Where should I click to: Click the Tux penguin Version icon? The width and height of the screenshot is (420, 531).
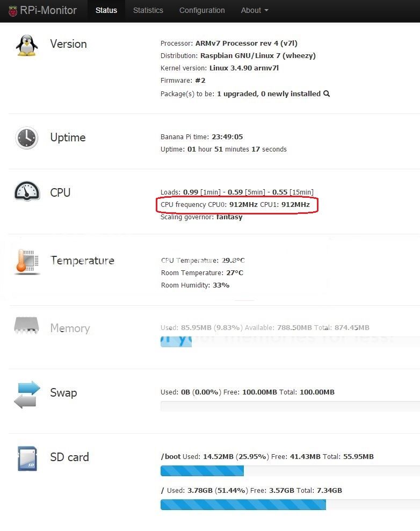pos(27,45)
